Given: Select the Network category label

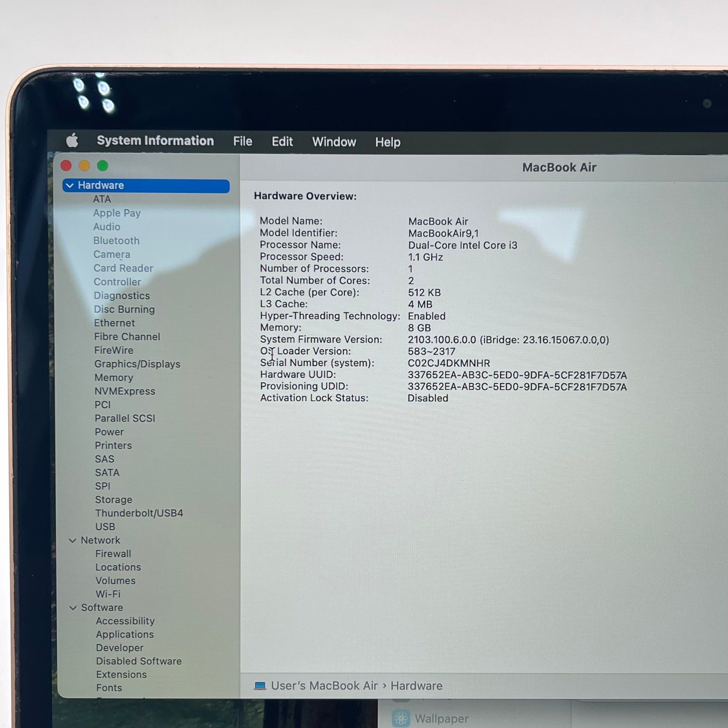Looking at the screenshot, I should 101,540.
